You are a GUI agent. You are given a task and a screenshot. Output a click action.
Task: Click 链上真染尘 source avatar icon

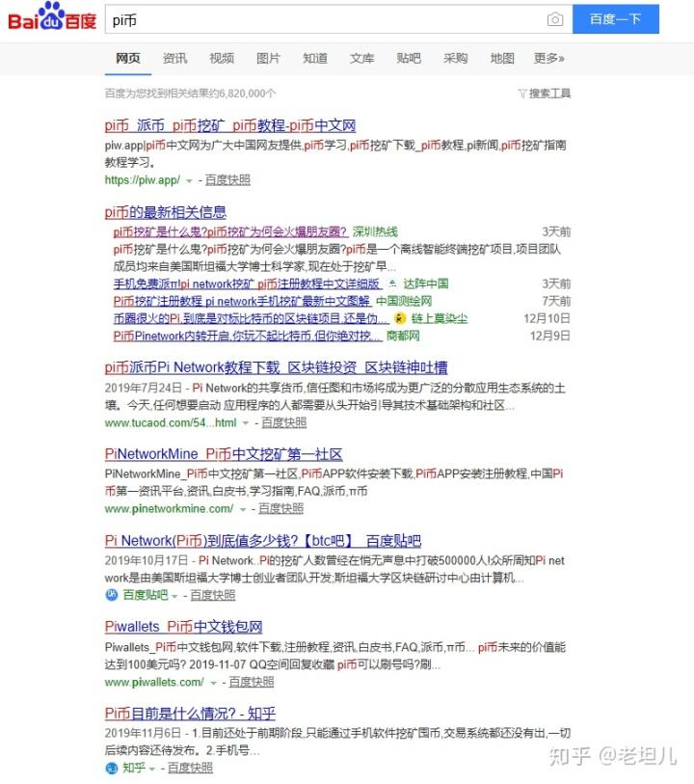400,318
